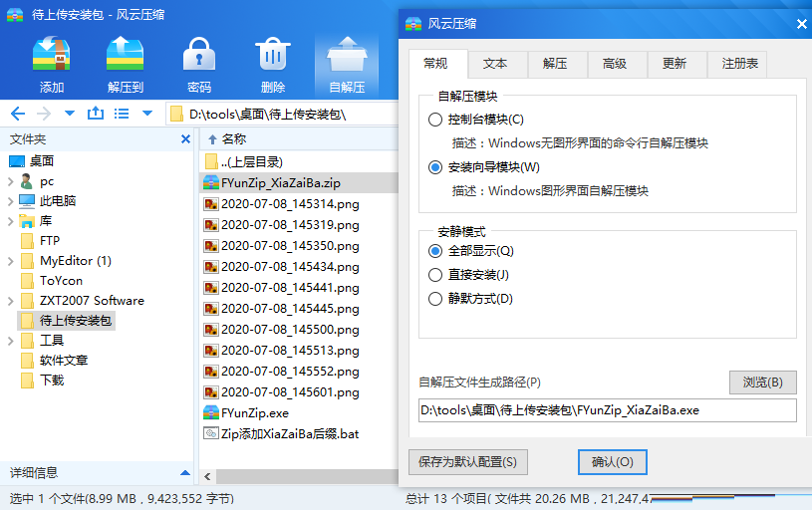Switch to the 文本 tab
The image size is (812, 510).
coord(497,64)
